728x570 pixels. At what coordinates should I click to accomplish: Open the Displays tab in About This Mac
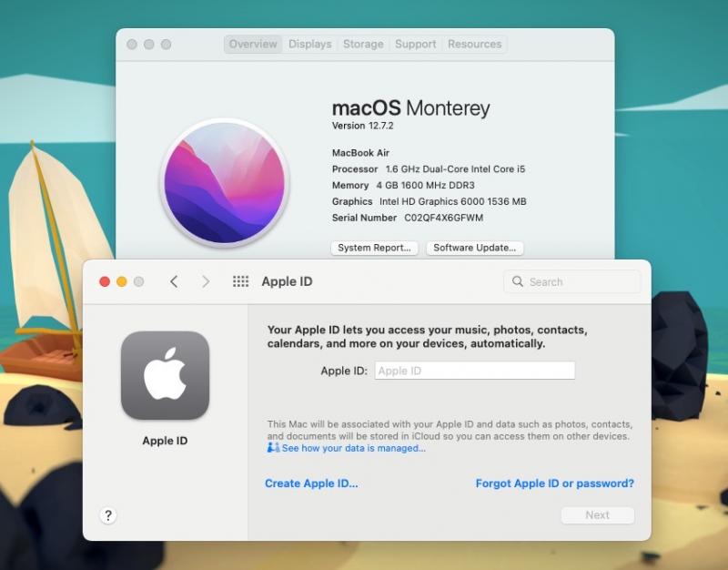click(310, 44)
